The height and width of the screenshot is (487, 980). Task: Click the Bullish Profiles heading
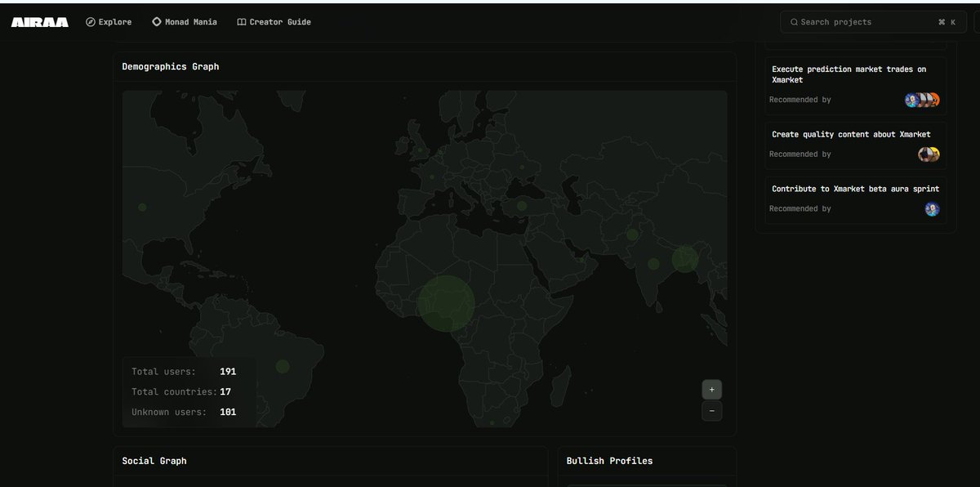[x=609, y=461]
